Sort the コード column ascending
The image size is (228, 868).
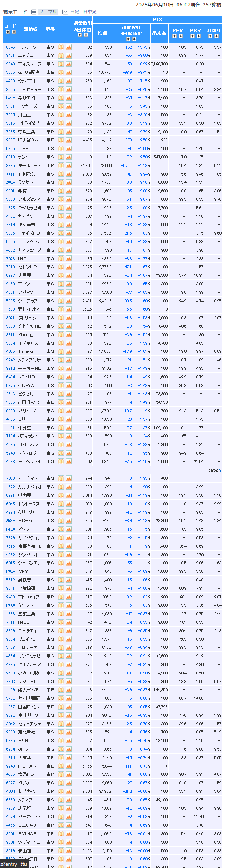[x=7, y=32]
